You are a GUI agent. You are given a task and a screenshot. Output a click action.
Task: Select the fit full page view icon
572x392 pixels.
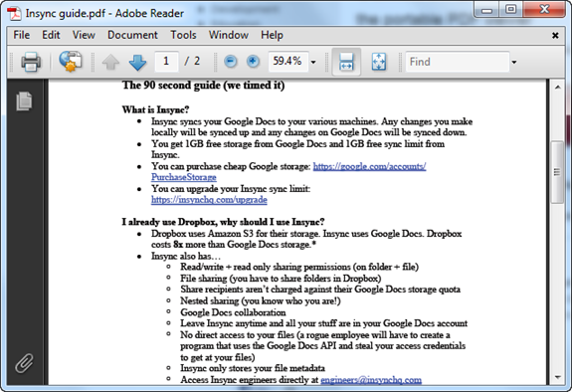[379, 62]
